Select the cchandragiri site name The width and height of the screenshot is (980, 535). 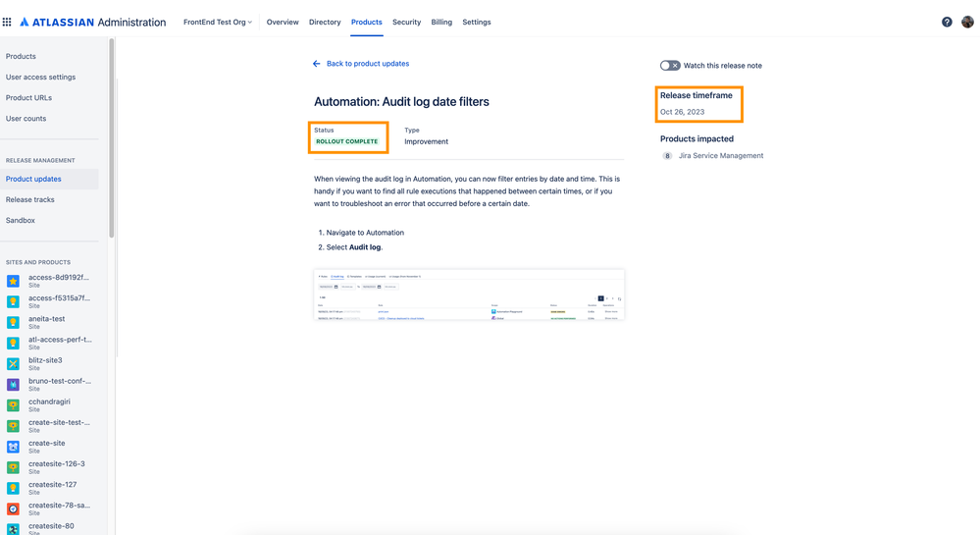tap(49, 401)
